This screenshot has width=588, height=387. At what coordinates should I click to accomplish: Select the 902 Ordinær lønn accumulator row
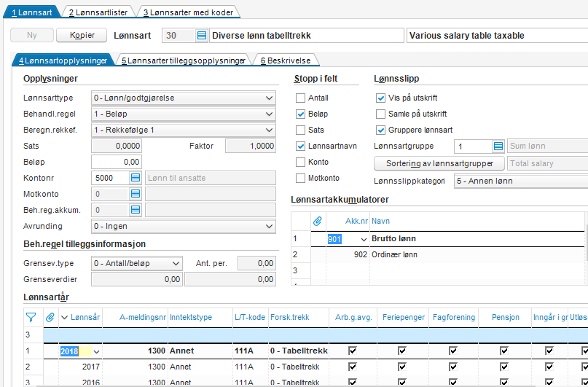[438, 254]
